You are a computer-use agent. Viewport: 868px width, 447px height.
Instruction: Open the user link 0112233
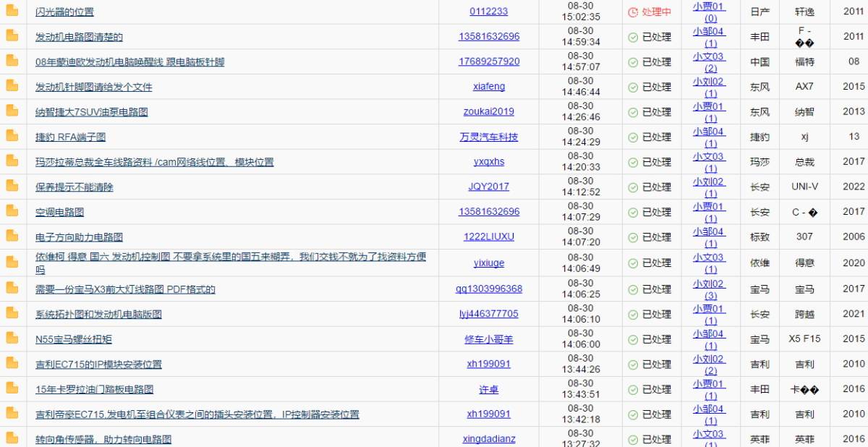click(x=488, y=11)
